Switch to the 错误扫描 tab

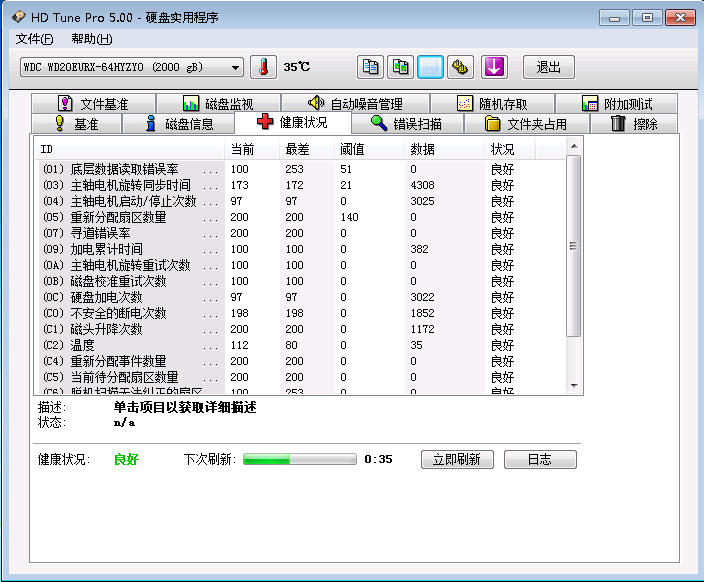point(407,123)
